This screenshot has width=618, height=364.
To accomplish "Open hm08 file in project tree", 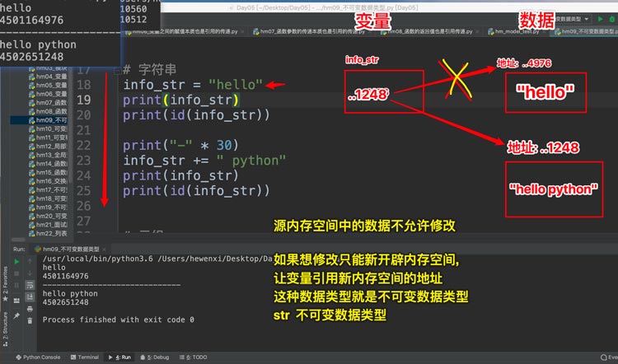I will coord(48,111).
